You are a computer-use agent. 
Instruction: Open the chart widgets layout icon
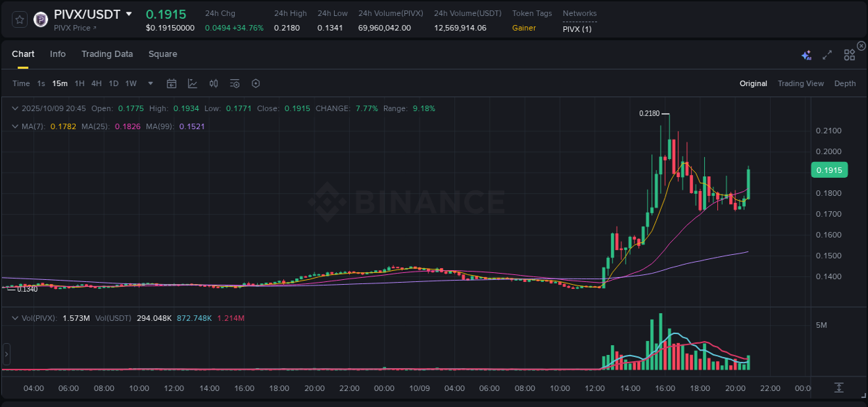tap(849, 55)
